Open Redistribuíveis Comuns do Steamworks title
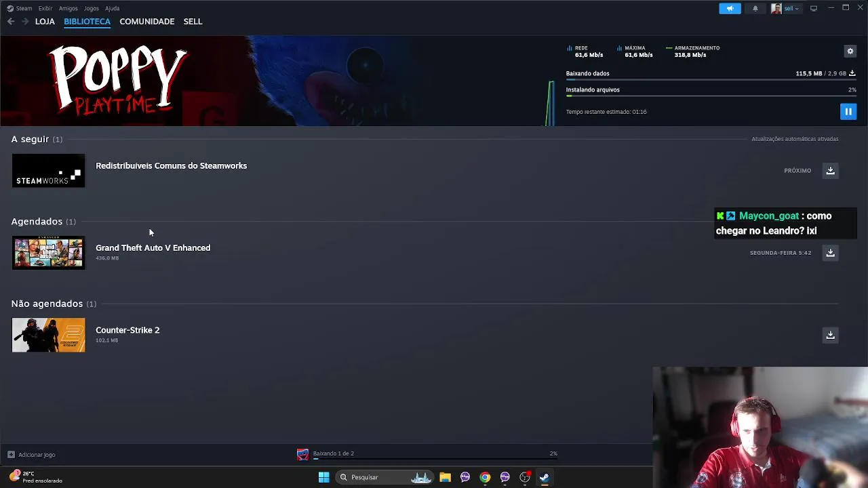Screen dimensions: 868x488 [x=171, y=165]
